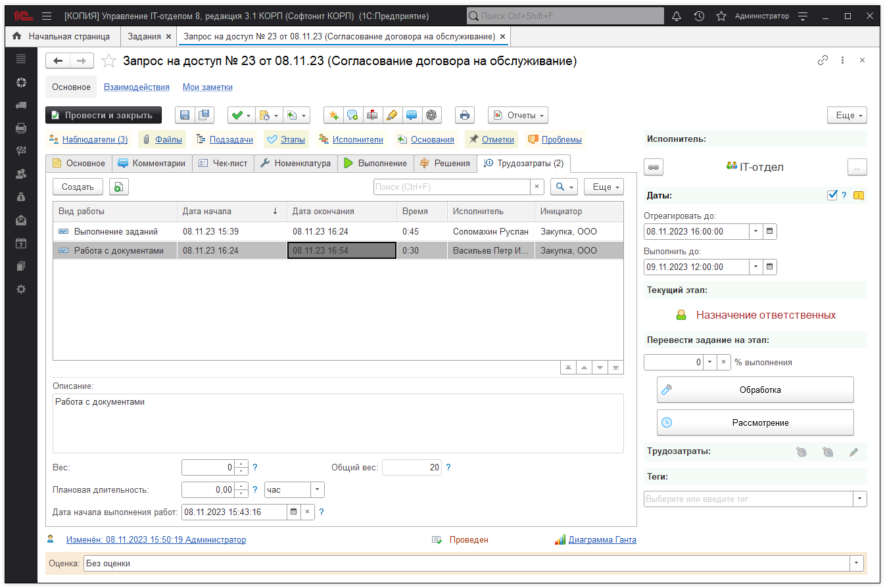The image size is (885, 588).
Task: Click the Поиск (Ctrl+F) search field
Action: click(452, 187)
